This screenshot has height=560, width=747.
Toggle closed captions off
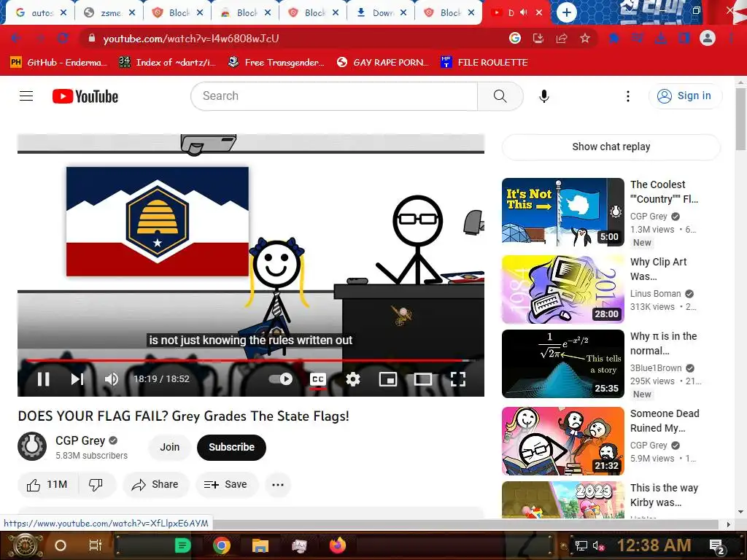[318, 379]
